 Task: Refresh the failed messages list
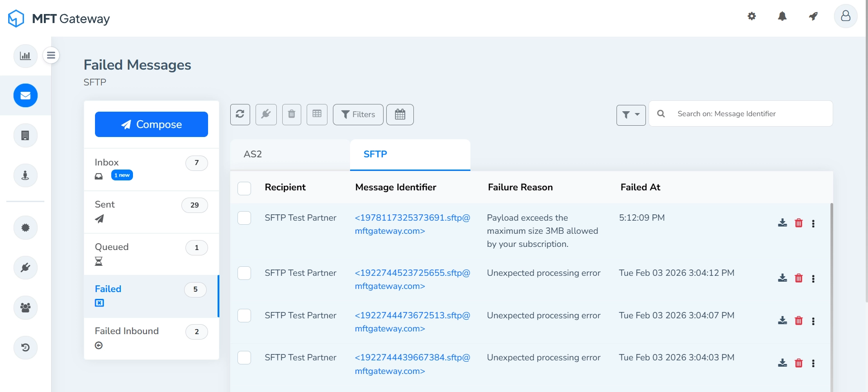(x=240, y=114)
